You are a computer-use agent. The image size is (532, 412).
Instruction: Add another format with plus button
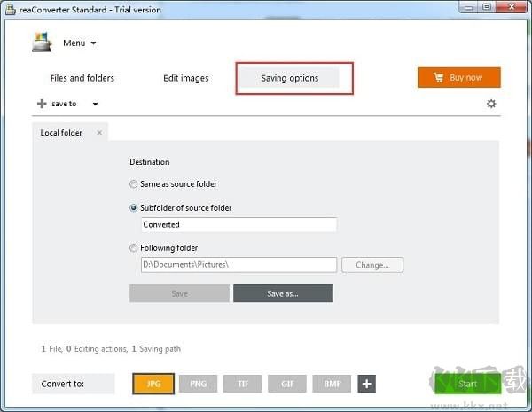coord(366,384)
